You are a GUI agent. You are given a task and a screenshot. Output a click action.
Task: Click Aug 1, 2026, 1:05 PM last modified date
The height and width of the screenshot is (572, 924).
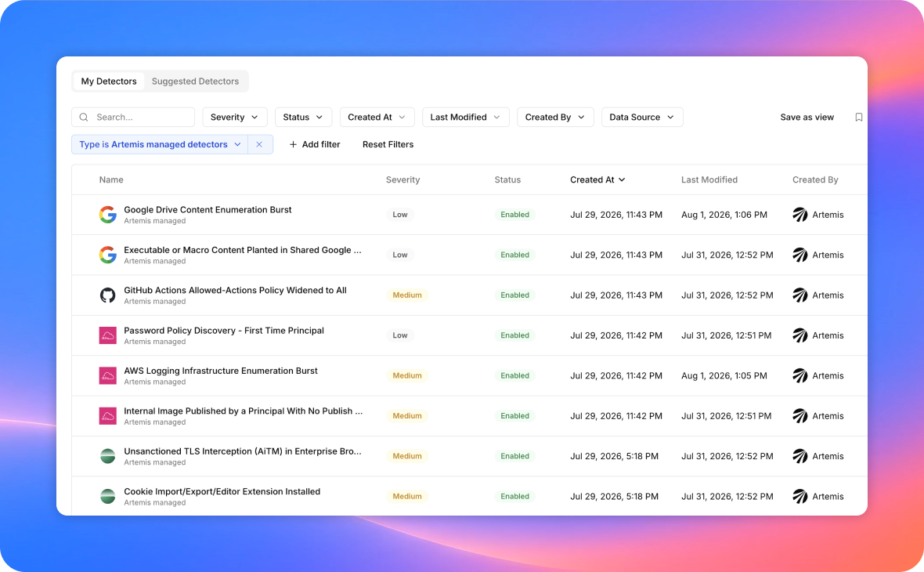pos(724,375)
